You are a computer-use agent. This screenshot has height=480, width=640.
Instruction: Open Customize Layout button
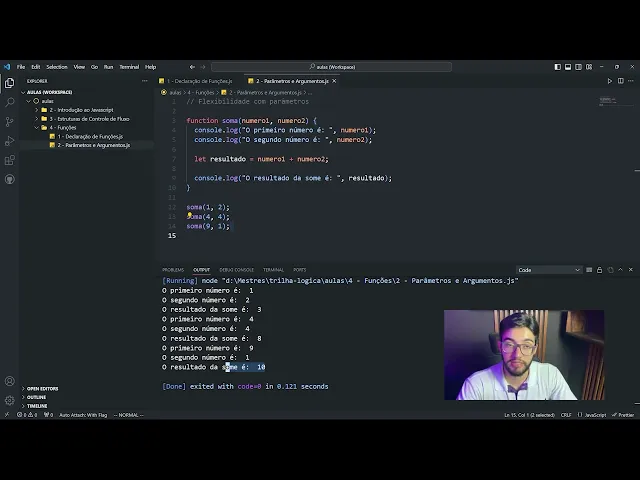point(589,67)
